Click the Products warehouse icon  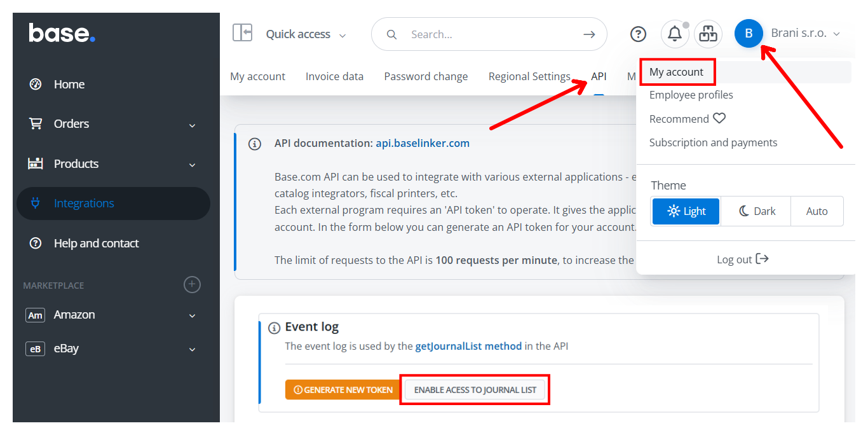click(x=36, y=163)
